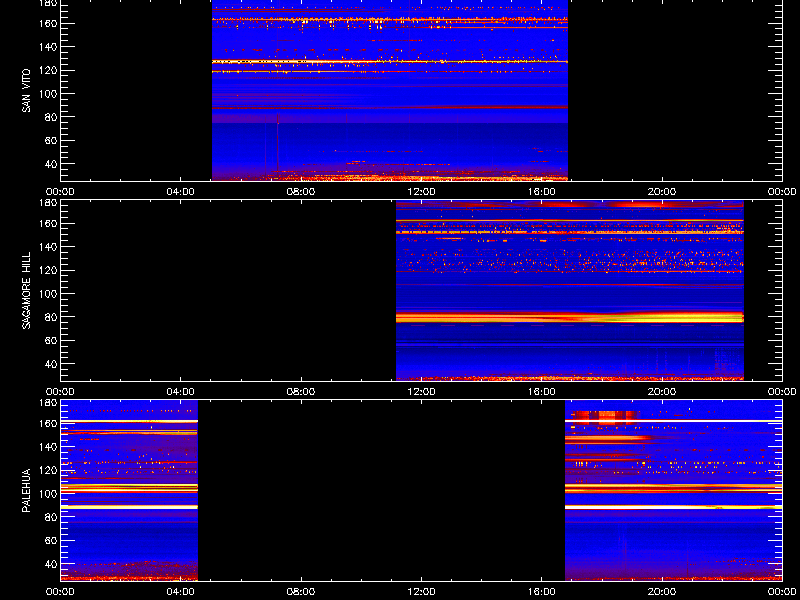Click 16:00 under the Palehua panel
The height and width of the screenshot is (600, 800).
542,592
